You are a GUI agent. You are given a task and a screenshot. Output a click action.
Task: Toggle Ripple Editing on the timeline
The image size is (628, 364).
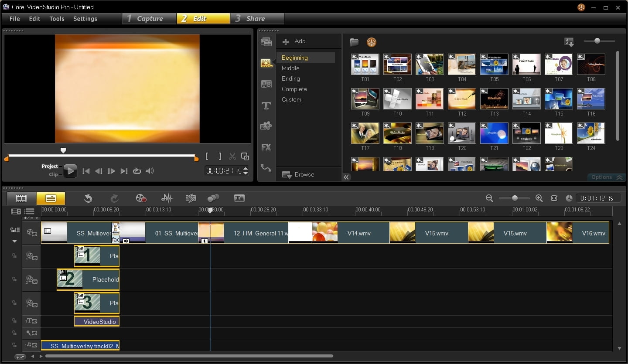[x=15, y=230]
